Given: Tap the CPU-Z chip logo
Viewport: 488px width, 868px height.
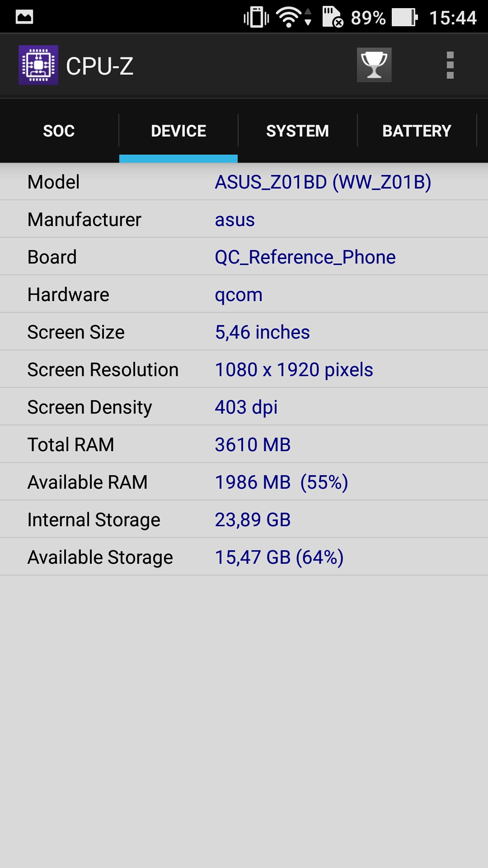Looking at the screenshot, I should (x=38, y=65).
